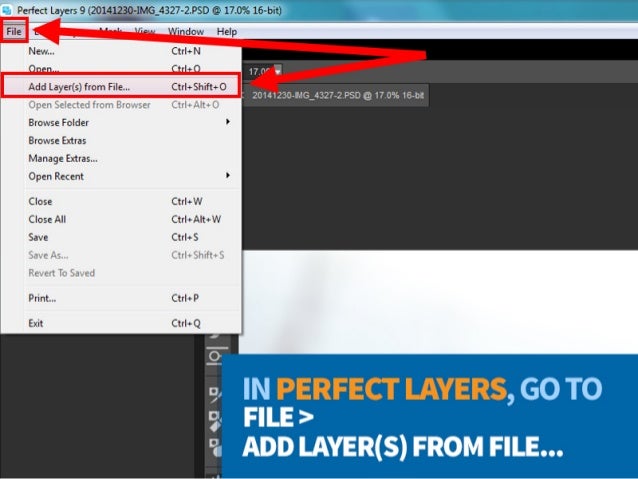The height and width of the screenshot is (479, 638).
Task: Click the Perfect Layers app icon in title bar
Action: pyautogui.click(x=7, y=10)
